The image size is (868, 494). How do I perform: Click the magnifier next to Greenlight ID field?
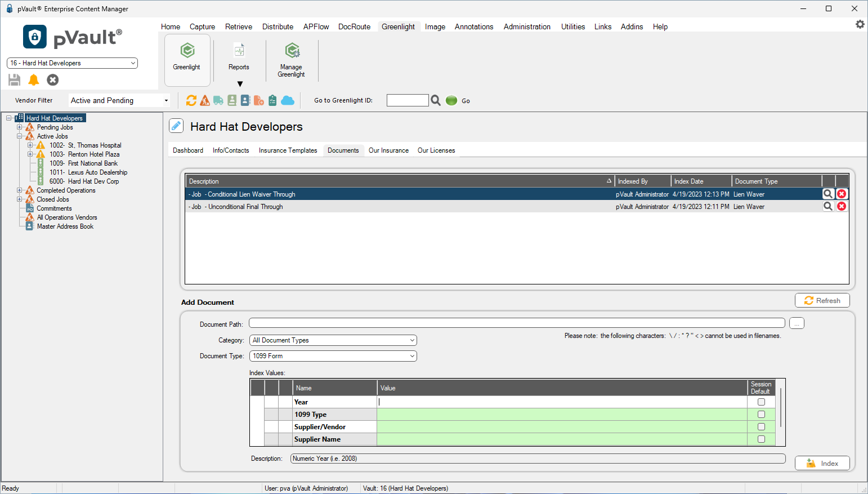tap(436, 100)
